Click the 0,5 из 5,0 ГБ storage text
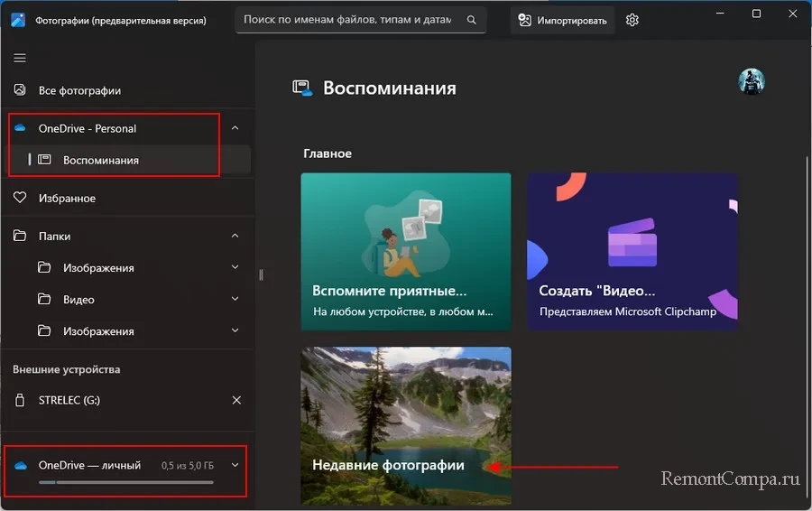The image size is (812, 511). 188,466
